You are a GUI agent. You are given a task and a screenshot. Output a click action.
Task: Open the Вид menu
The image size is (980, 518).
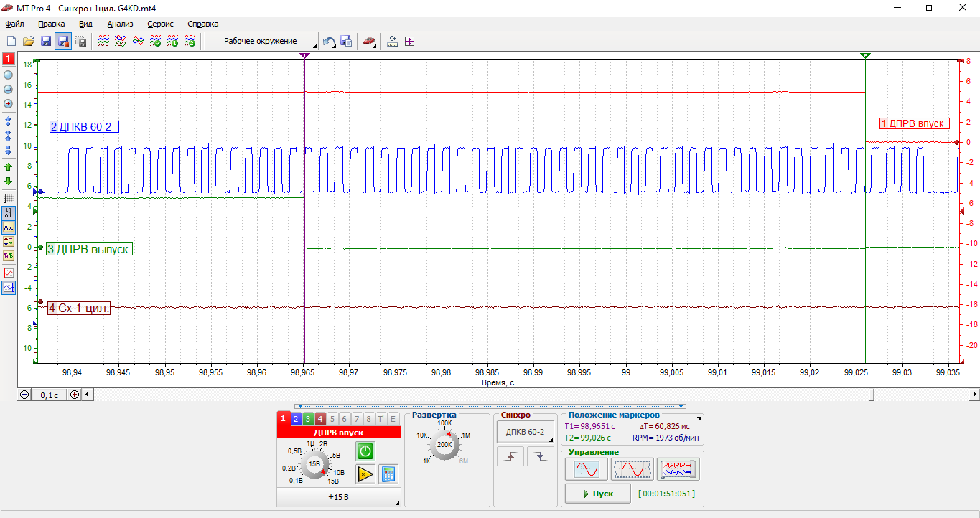tap(85, 24)
